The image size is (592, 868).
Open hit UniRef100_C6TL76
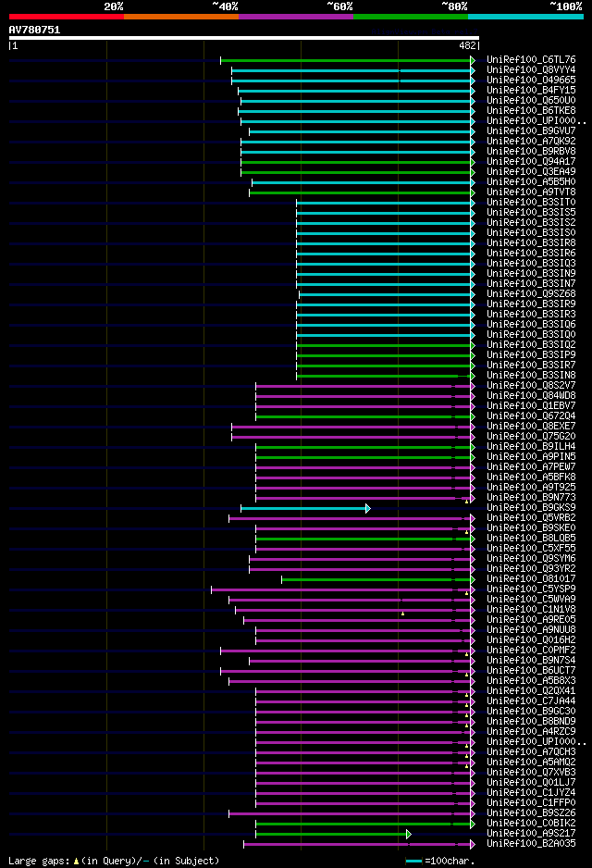(531, 59)
